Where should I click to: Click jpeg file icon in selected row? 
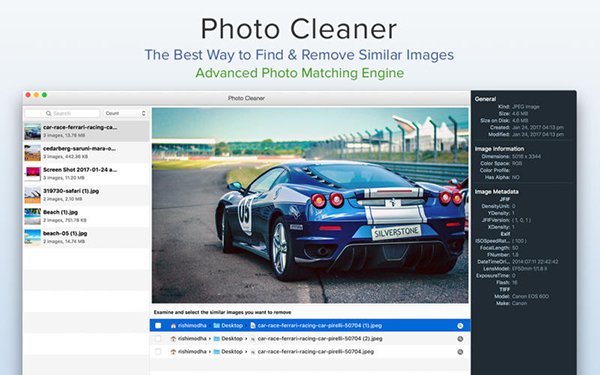[x=253, y=326]
